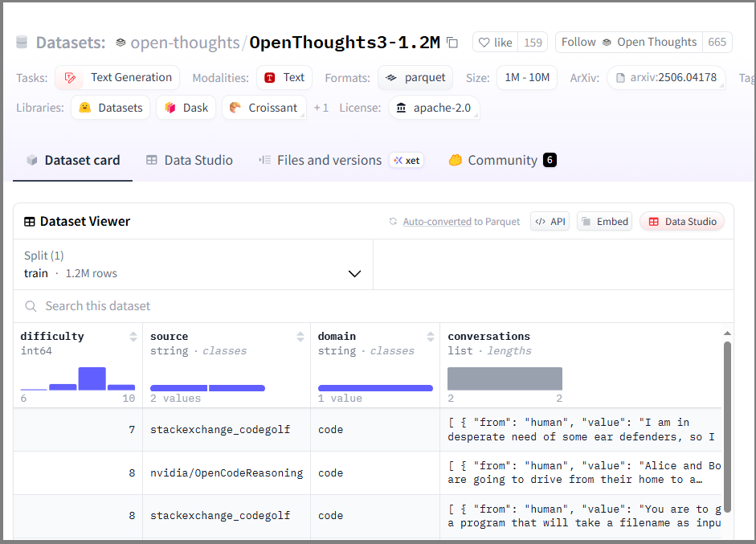Click the Files and versions list icon
Image resolution: width=756 pixels, height=544 pixels.
tap(264, 160)
